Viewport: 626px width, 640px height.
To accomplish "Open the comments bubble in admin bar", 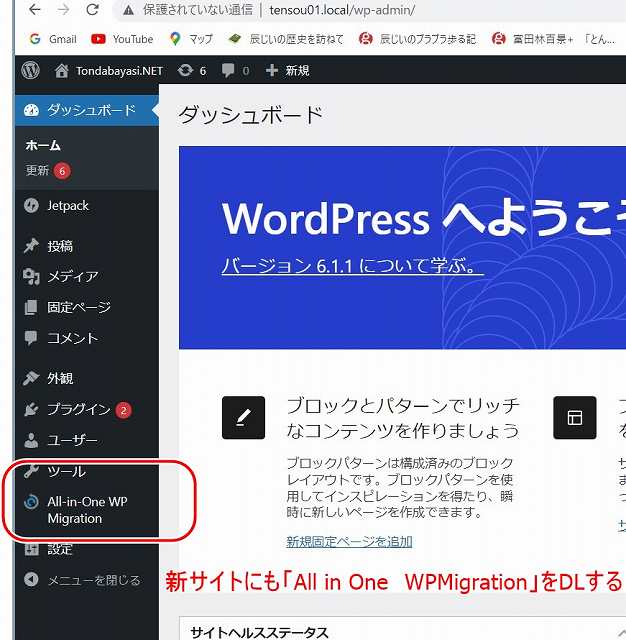I will point(235,71).
